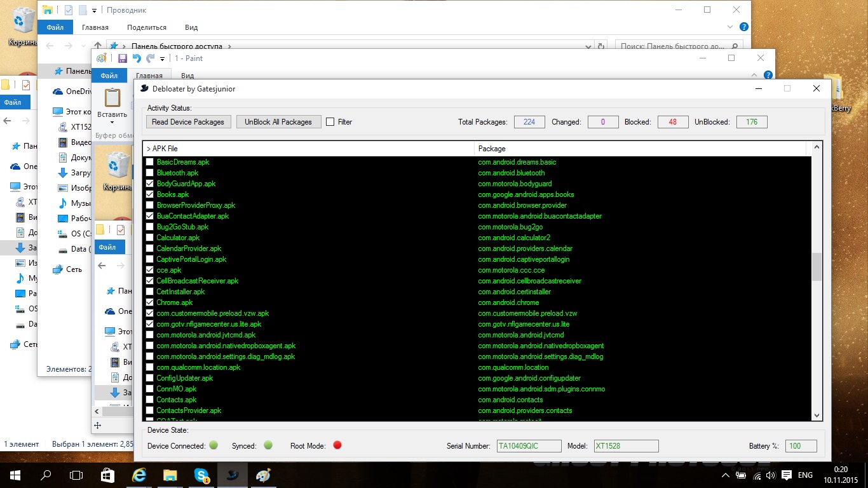Select com.qualcomm.location package text
868x488 pixels.
(513, 367)
